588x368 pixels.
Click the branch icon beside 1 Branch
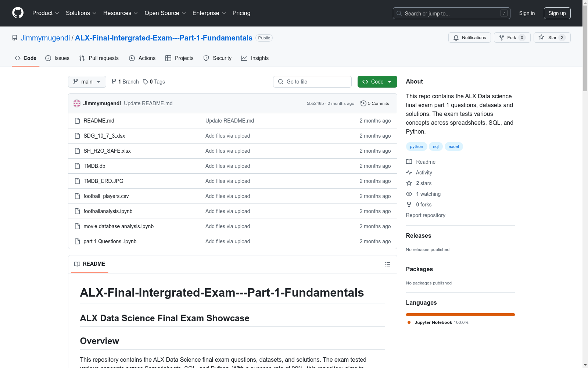point(114,82)
